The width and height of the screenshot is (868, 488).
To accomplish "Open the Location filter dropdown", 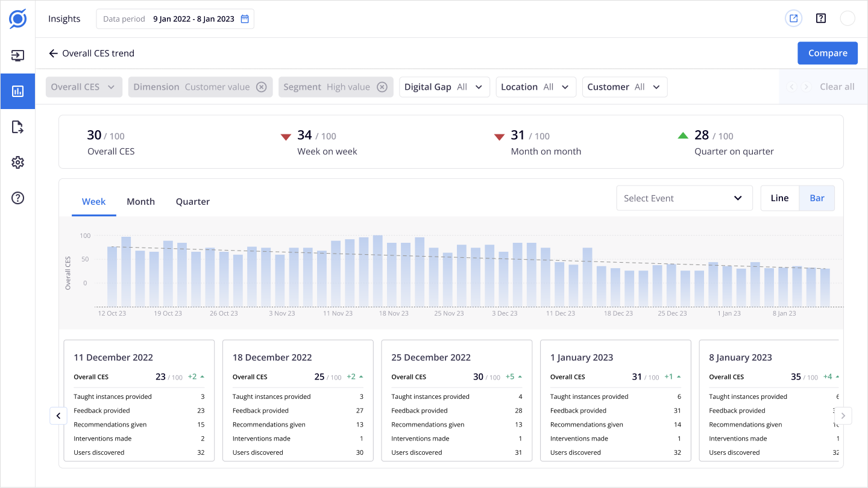I will [x=535, y=87].
